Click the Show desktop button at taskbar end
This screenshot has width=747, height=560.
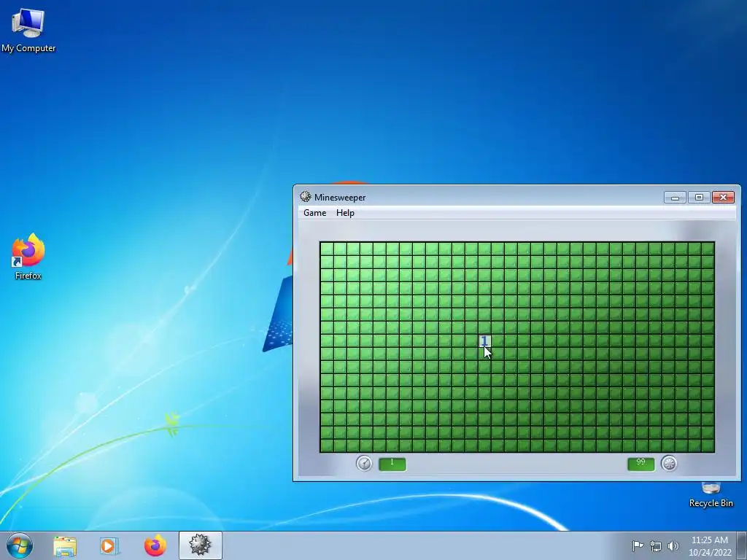click(x=742, y=545)
